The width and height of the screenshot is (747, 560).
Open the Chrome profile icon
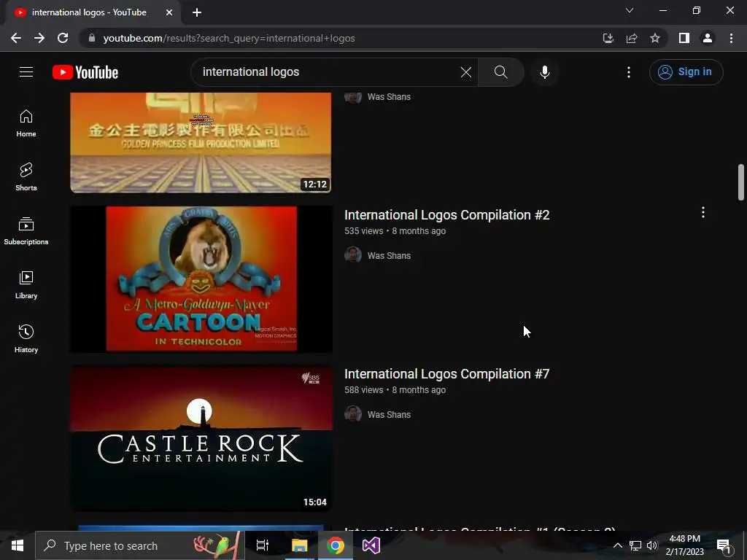708,38
